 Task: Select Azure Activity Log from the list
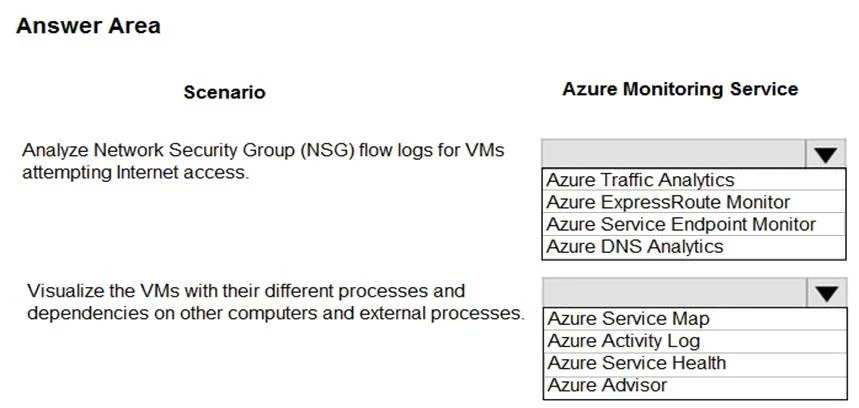[x=694, y=341]
